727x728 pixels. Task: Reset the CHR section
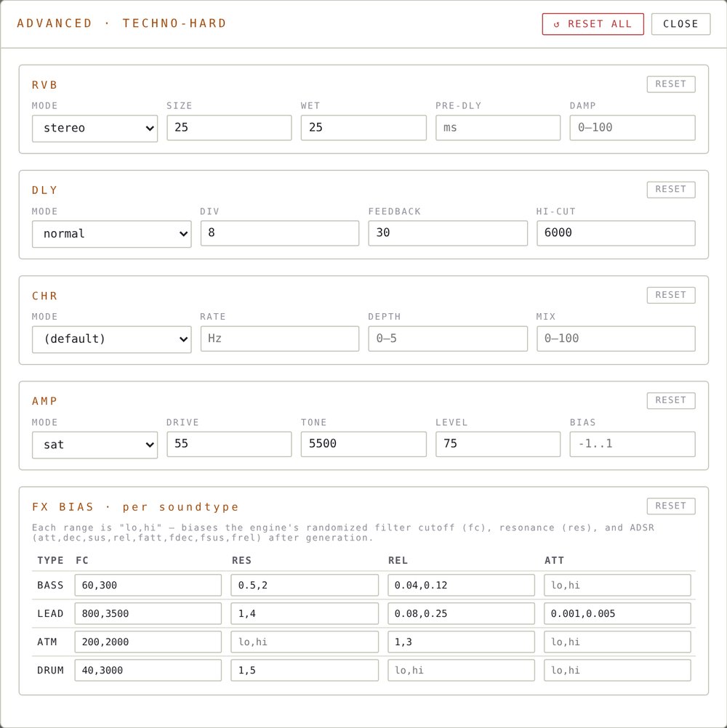(671, 295)
